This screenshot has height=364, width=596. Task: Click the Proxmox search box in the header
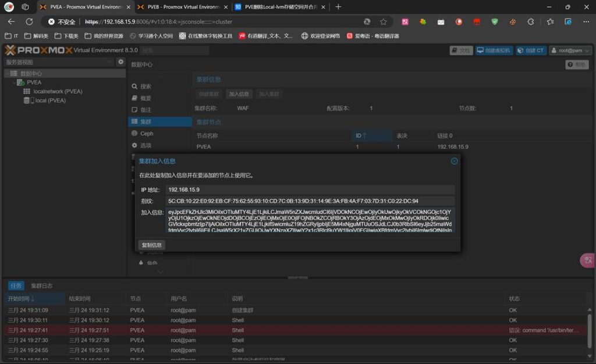click(x=175, y=51)
